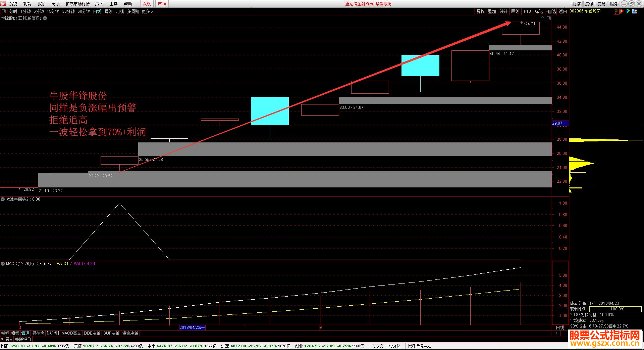Open the 扩展市场行情 menu
The image size is (644, 350).
pyautogui.click(x=77, y=4)
